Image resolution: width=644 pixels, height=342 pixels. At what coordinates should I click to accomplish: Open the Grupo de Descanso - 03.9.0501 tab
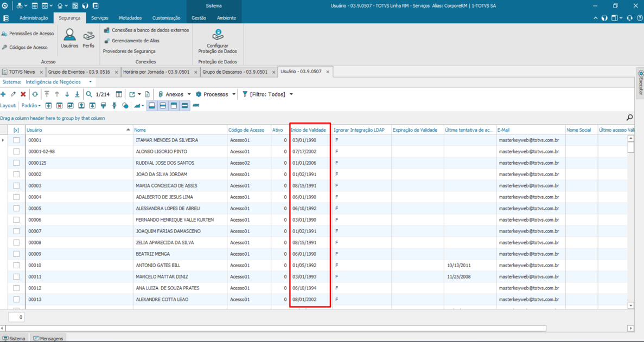coord(239,71)
